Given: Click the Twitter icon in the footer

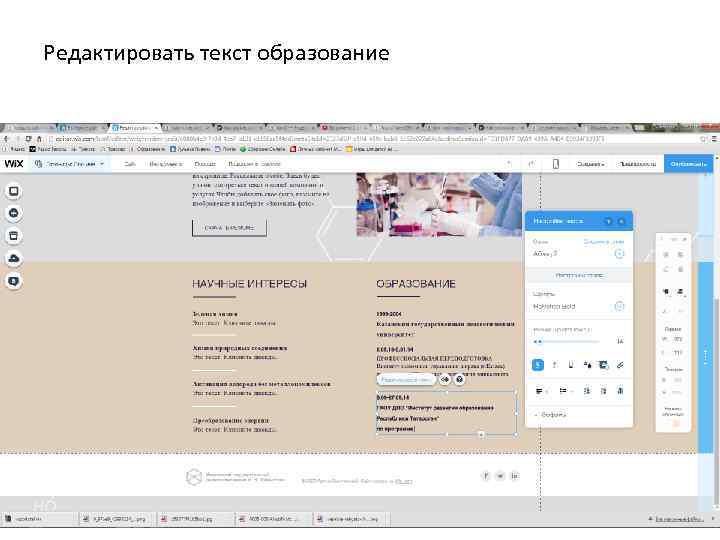Looking at the screenshot, I should point(500,476).
